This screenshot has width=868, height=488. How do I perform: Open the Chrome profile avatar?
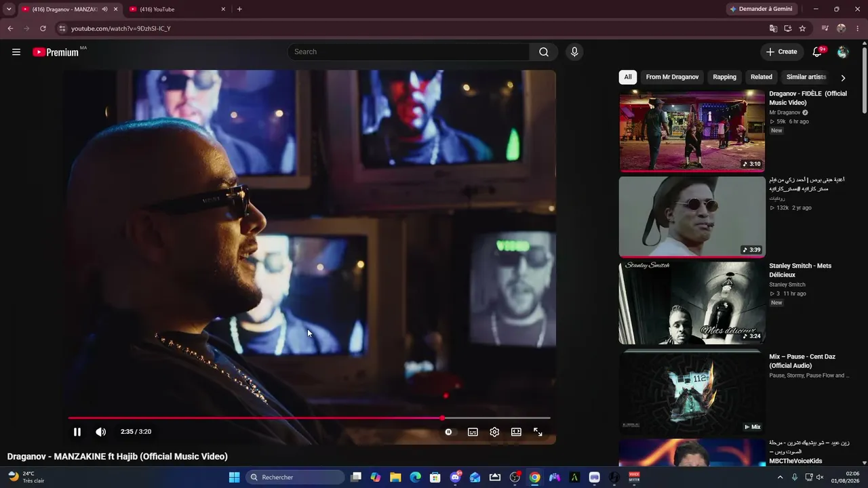pos(842,28)
